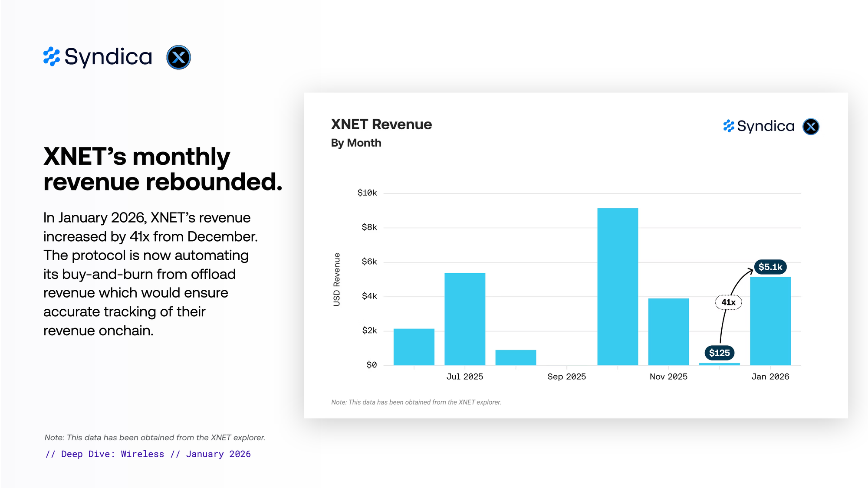Screen dimensions: 868x488
Task: Click the Sep 2025 x-axis label
Action: coord(566,377)
